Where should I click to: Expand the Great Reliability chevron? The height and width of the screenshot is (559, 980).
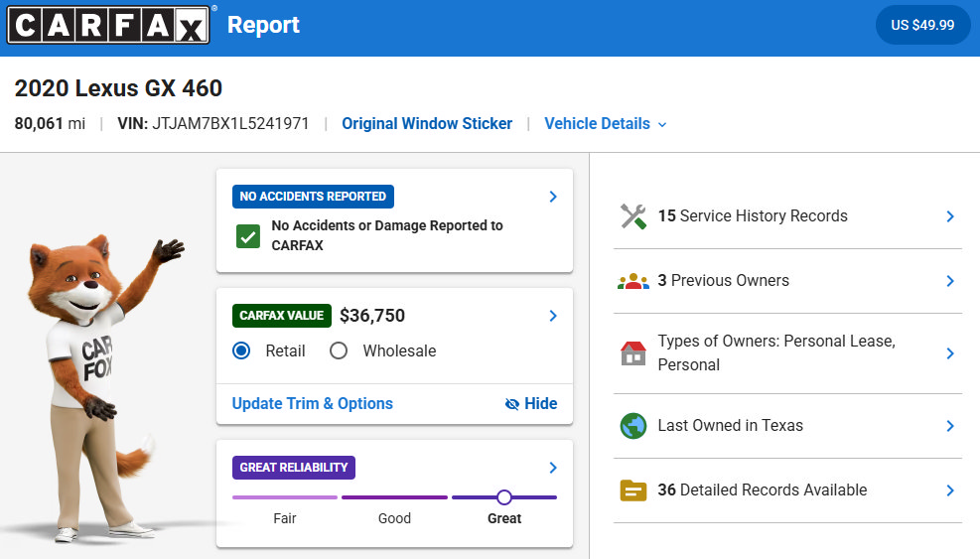[x=552, y=468]
